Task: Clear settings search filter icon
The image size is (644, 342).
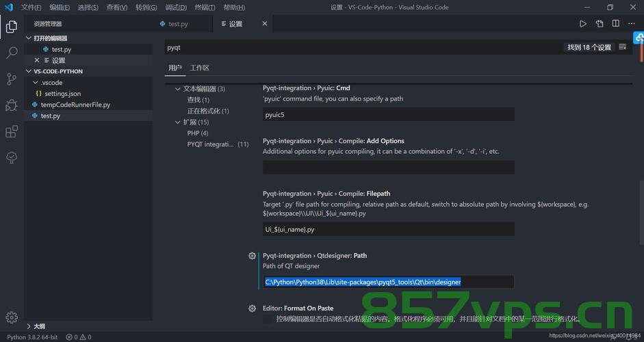Action: [x=623, y=47]
